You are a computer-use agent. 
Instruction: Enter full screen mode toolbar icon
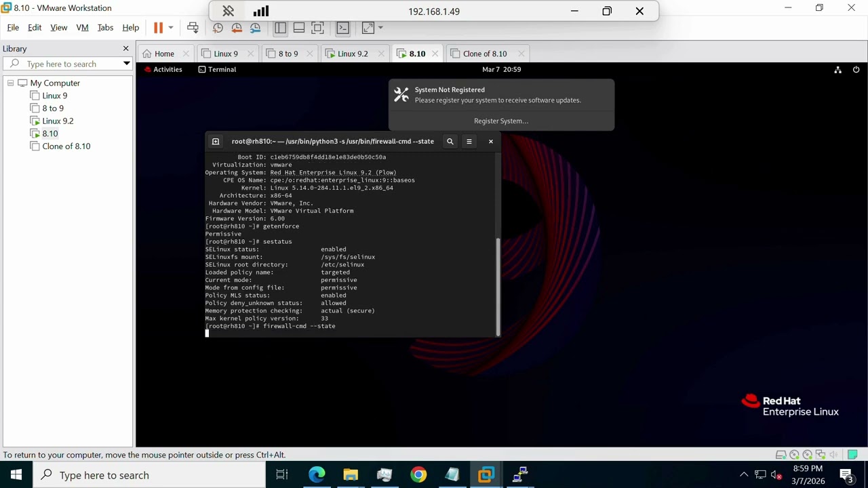pos(317,28)
